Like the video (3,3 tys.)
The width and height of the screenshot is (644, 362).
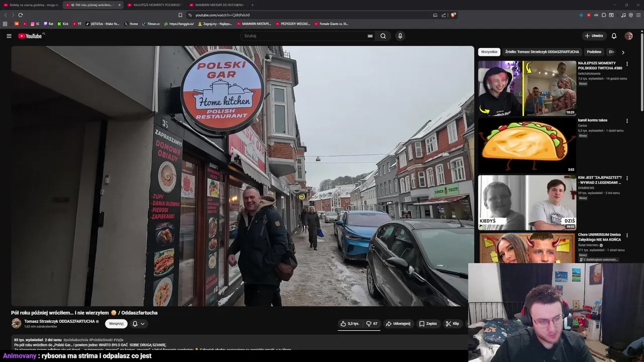350,324
